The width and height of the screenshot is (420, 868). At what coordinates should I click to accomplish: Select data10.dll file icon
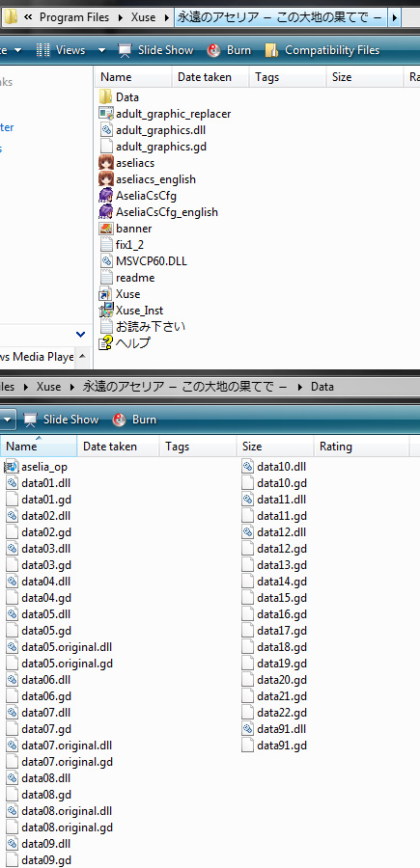(248, 467)
